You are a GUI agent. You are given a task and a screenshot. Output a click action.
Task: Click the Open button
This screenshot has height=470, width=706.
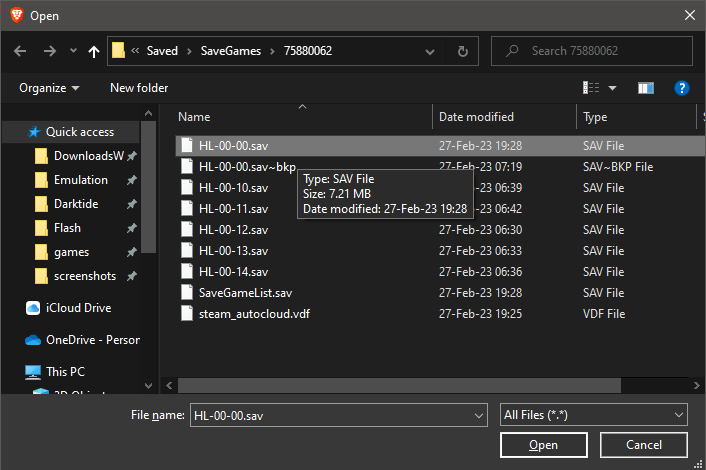[543, 445]
